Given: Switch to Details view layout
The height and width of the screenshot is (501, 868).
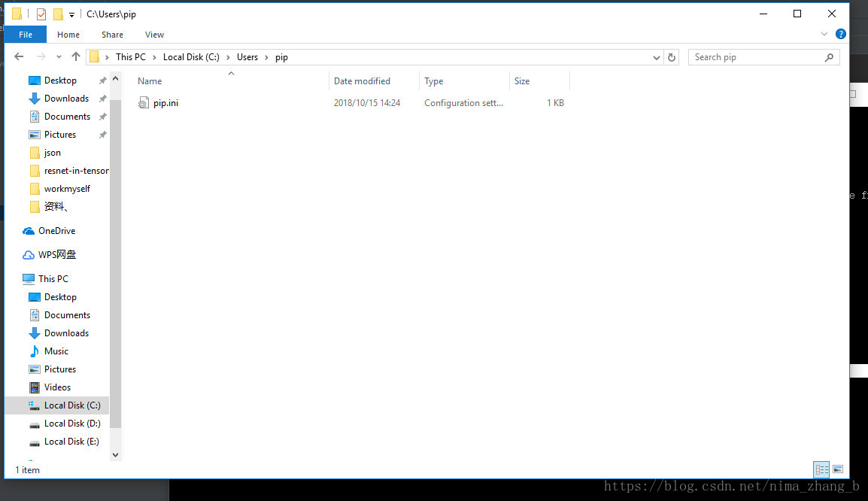Looking at the screenshot, I should pos(821,469).
